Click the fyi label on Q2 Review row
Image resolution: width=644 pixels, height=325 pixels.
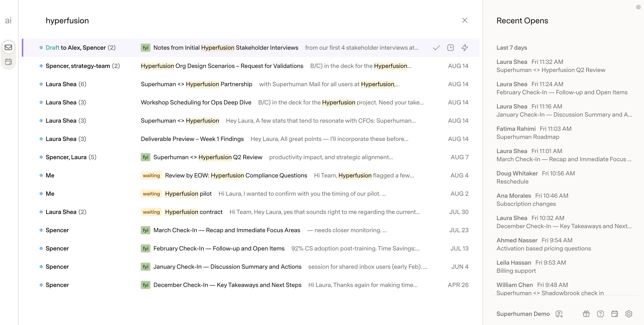(x=146, y=157)
